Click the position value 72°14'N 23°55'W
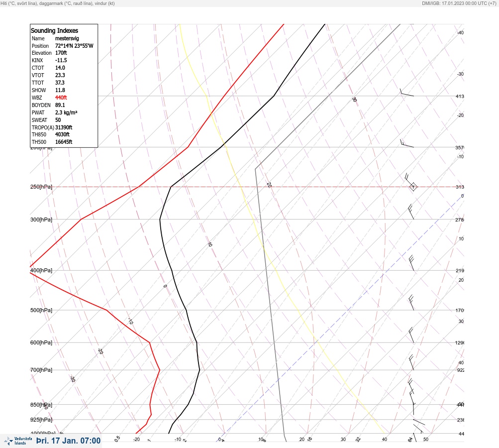499x448 pixels. click(74, 46)
